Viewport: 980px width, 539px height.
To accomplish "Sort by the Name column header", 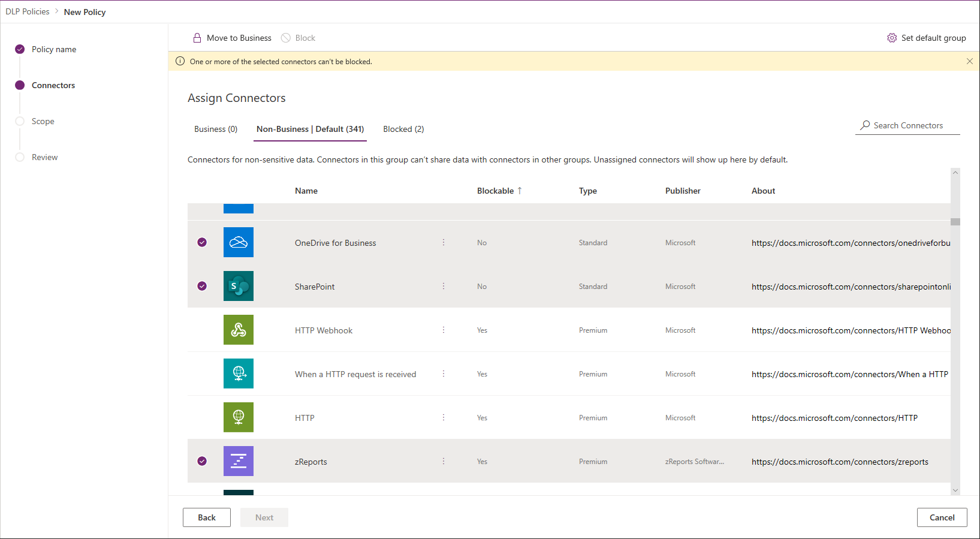I will coord(306,191).
